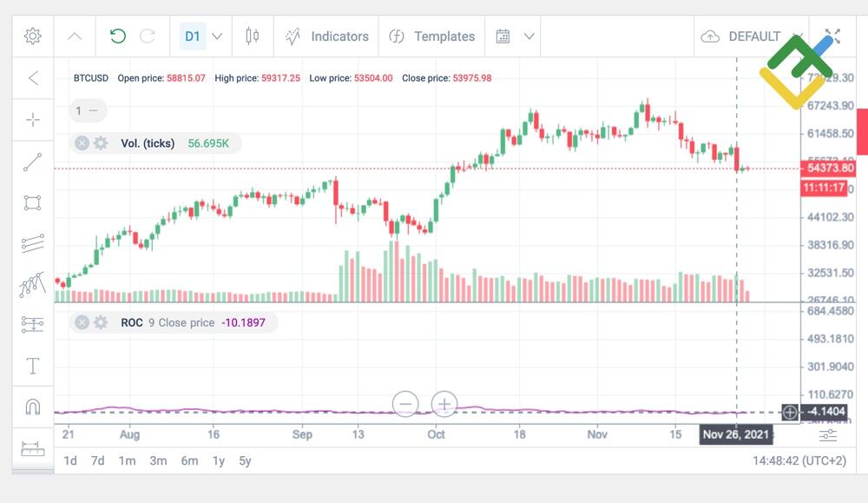Viewport: 868px width, 503px height.
Task: Toggle fullscreen mode with the expand icon
Action: (x=832, y=36)
